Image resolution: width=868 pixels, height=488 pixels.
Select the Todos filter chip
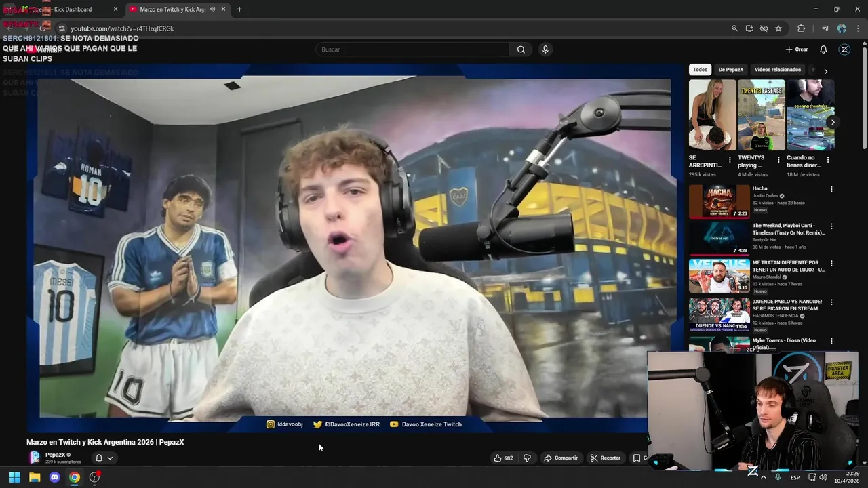coord(700,70)
